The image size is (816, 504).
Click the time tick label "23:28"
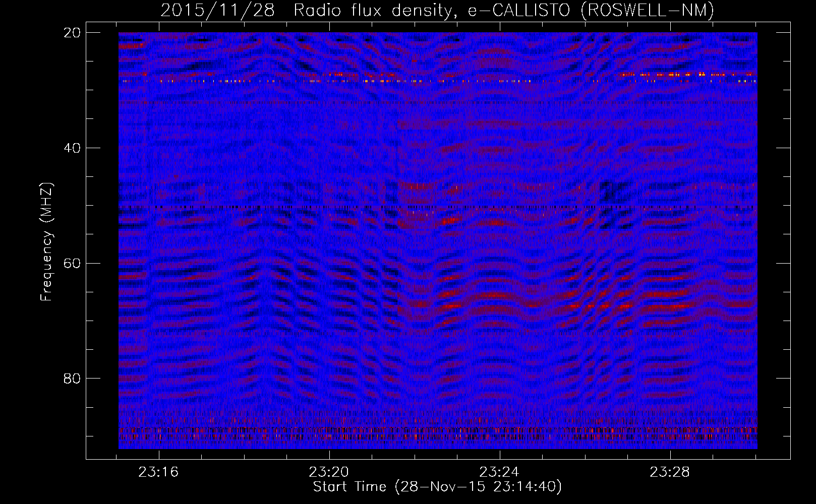point(670,472)
